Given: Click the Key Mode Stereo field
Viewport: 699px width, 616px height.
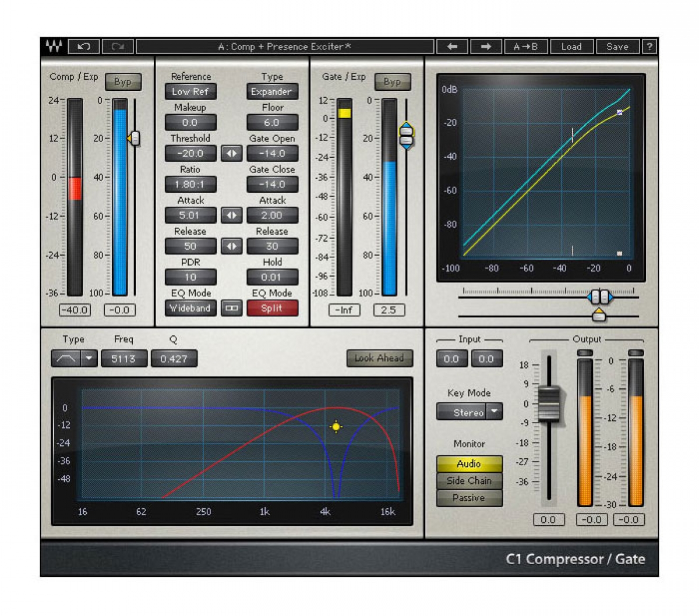Looking at the screenshot, I should click(462, 412).
